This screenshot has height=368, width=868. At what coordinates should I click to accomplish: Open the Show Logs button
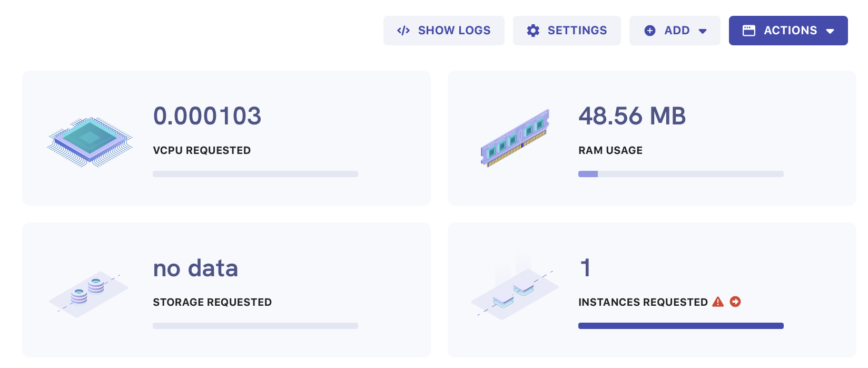point(454,31)
